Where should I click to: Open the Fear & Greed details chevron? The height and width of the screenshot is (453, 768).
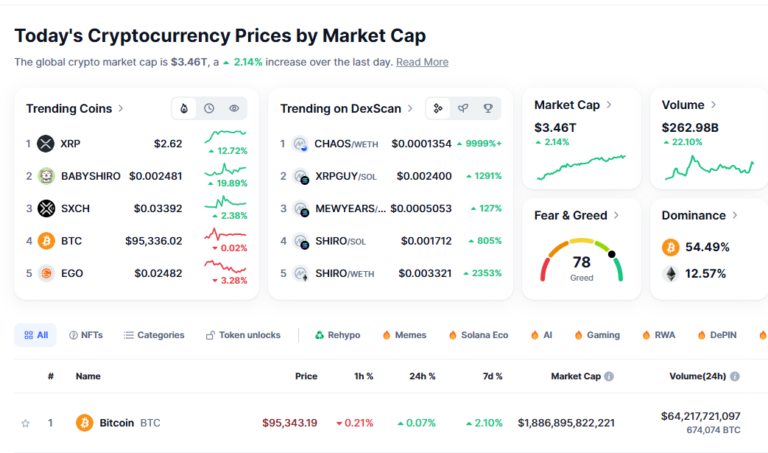tap(617, 215)
